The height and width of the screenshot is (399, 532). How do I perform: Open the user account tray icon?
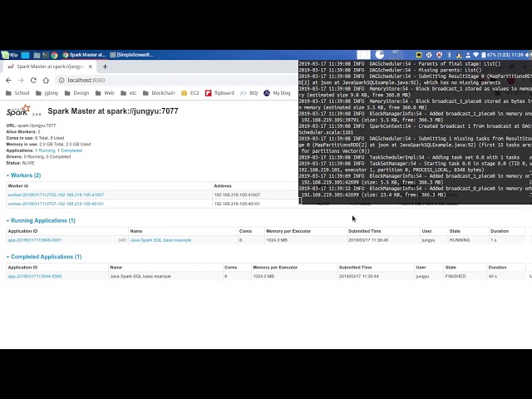(x=468, y=55)
